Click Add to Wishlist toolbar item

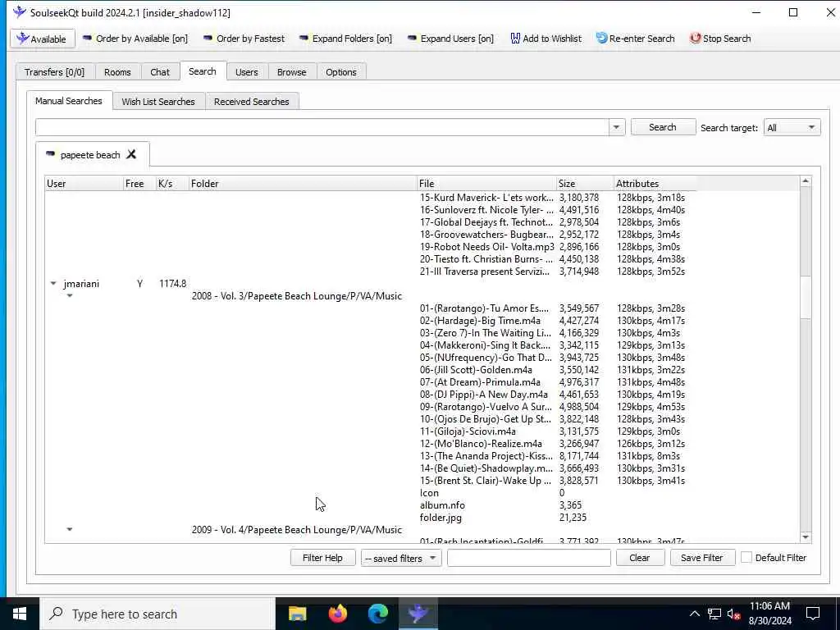[x=546, y=39]
